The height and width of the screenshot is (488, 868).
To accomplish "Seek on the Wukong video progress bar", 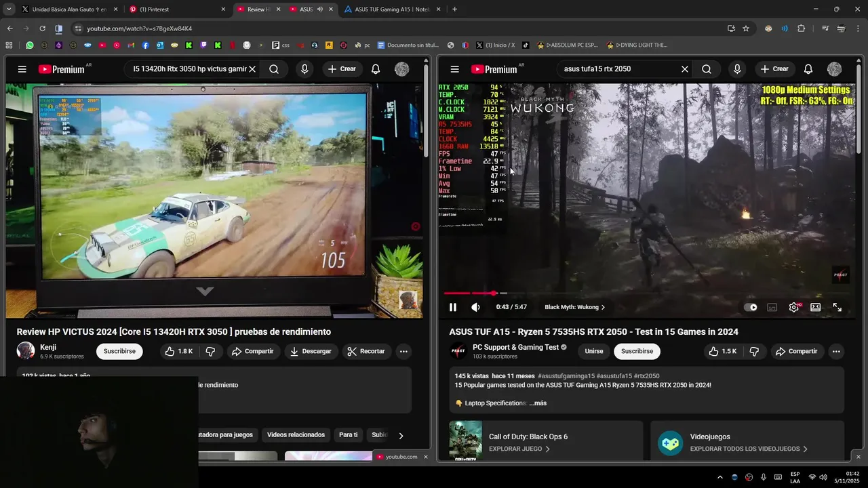I will pos(646,293).
